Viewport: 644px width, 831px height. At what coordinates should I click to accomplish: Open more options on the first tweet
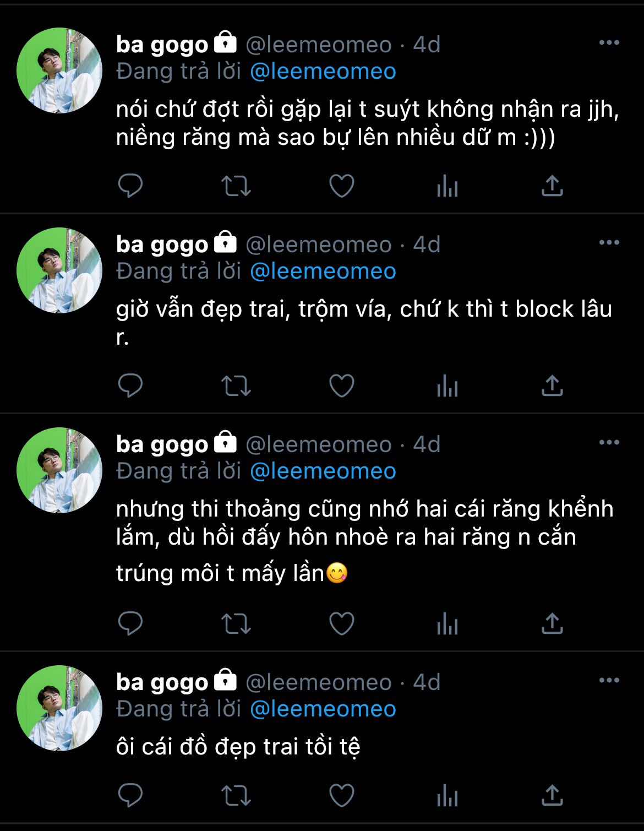[609, 43]
